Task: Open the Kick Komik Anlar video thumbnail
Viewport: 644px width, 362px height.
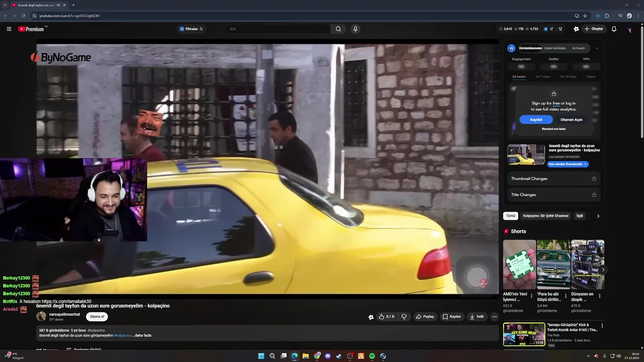Action: [x=524, y=334]
